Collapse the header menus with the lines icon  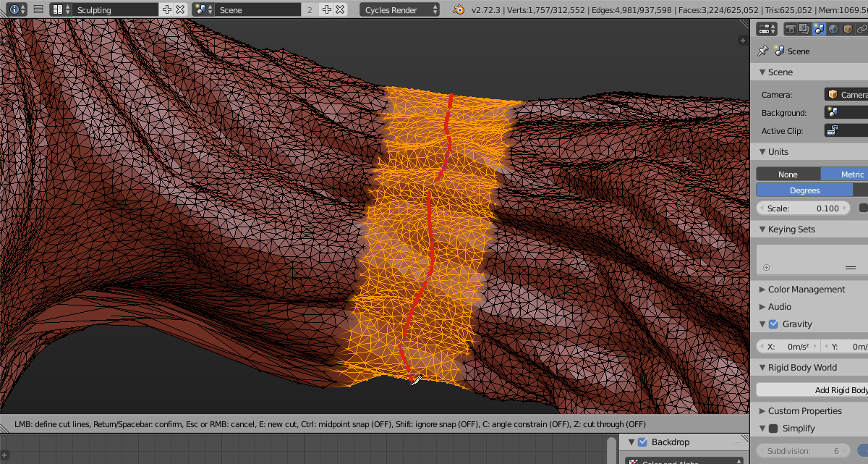pos(38,10)
